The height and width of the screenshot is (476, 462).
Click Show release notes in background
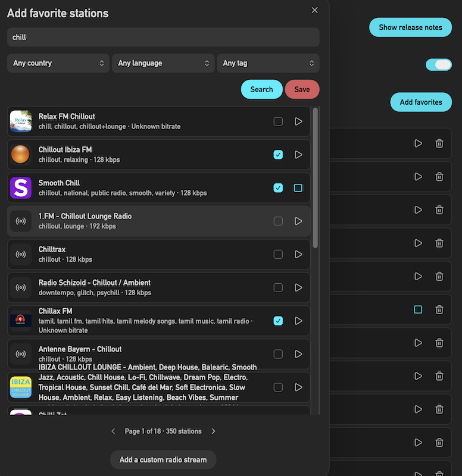tap(410, 27)
